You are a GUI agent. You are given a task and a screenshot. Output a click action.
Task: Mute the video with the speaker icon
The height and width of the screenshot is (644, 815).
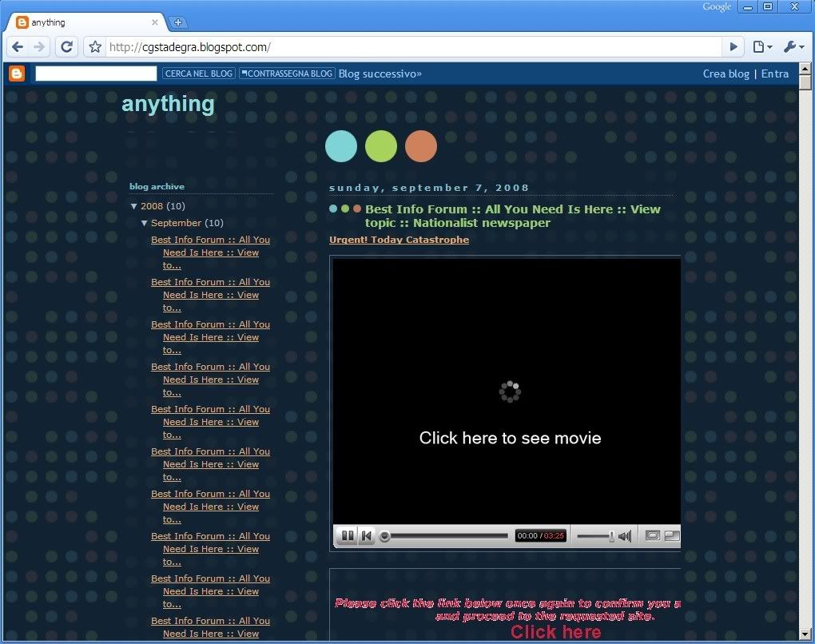[x=625, y=535]
